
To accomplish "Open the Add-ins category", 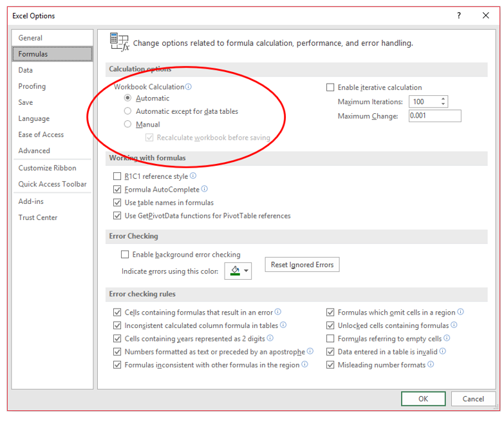I will pos(52,201).
